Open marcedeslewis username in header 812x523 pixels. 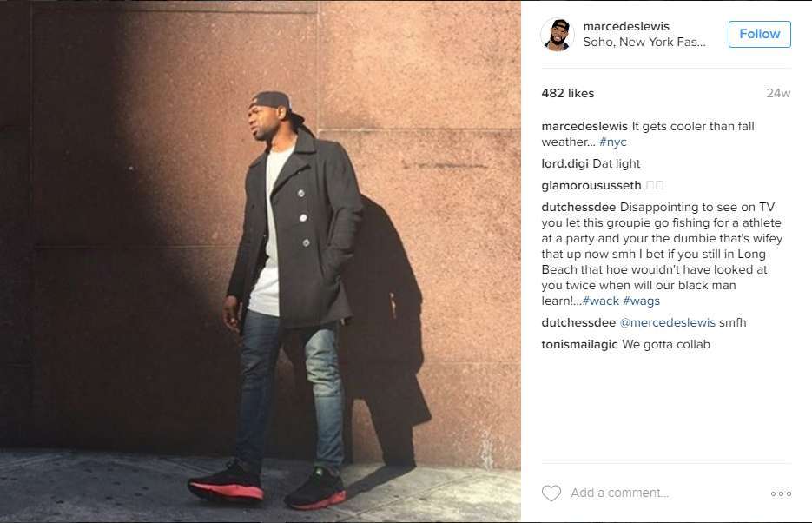click(x=626, y=26)
